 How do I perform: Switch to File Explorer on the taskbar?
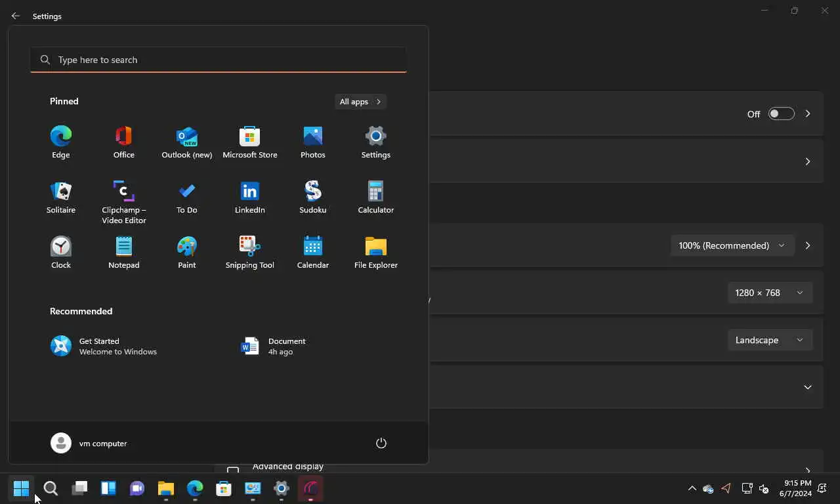[166, 488]
